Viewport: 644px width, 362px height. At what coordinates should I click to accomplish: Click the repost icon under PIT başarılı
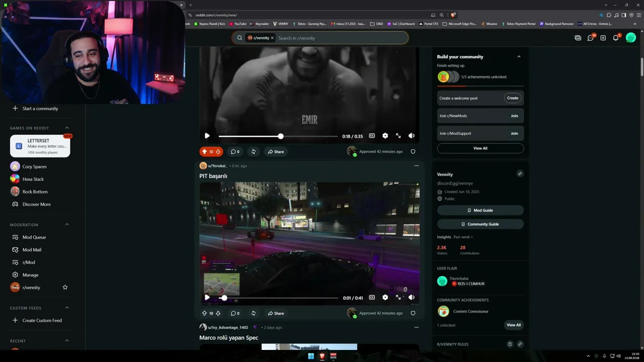(253, 313)
